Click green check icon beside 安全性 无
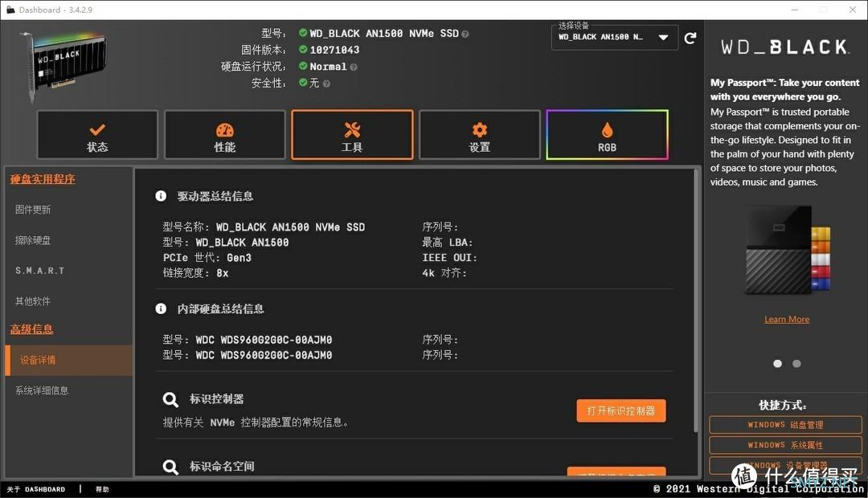Viewport: 868px width, 498px height. [x=303, y=83]
